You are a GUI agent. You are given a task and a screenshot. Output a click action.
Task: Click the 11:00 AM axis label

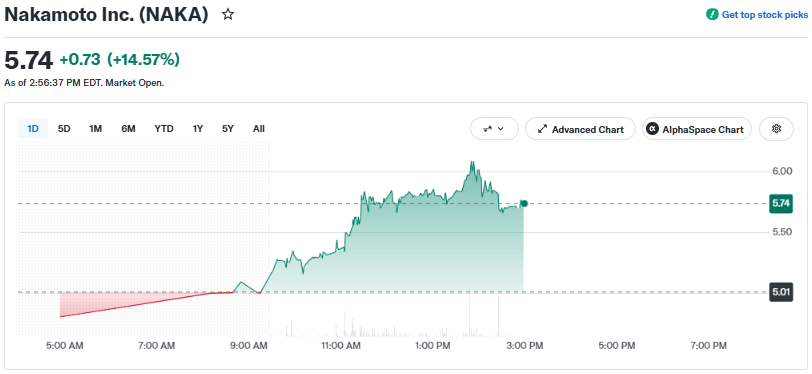(341, 346)
